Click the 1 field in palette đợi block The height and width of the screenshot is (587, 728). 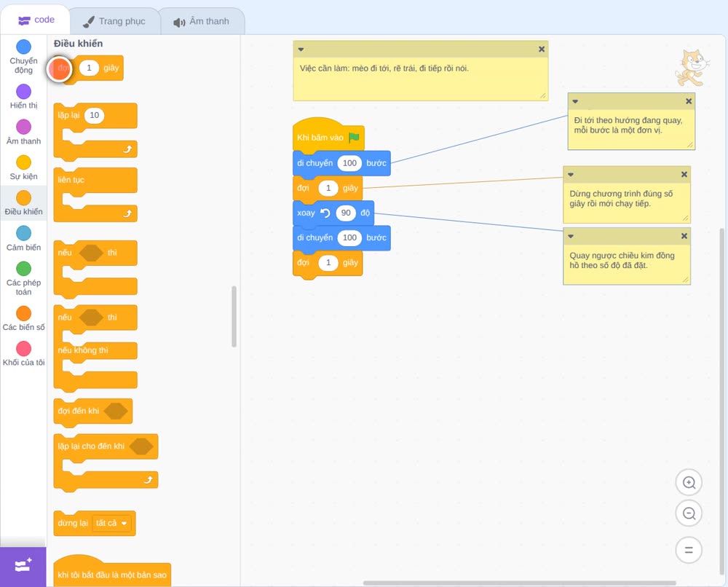click(x=89, y=68)
